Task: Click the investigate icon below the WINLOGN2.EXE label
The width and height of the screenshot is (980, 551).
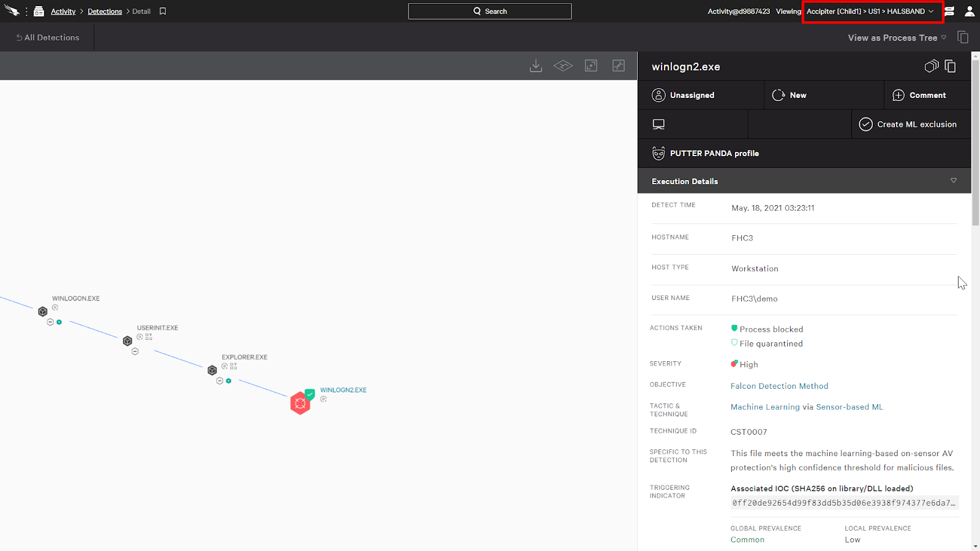Action: (323, 399)
